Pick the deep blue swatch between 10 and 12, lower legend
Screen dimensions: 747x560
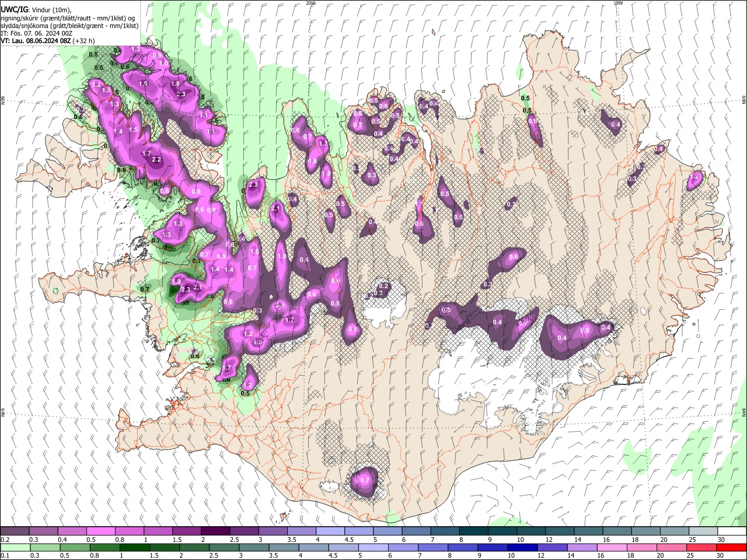[522, 547]
